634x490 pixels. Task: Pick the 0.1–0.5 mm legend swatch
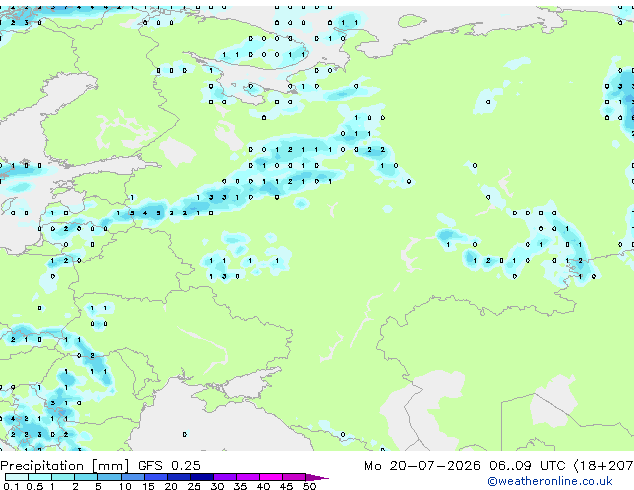point(17,477)
